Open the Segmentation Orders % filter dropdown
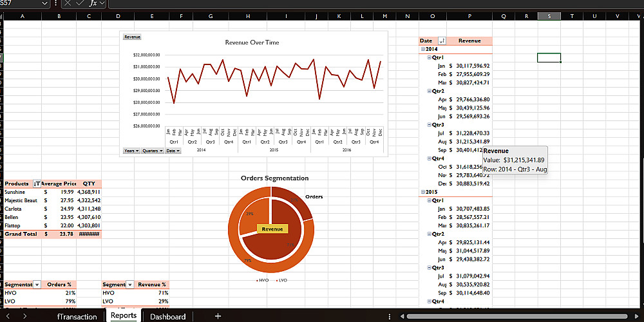This screenshot has width=644, height=322. (x=37, y=284)
